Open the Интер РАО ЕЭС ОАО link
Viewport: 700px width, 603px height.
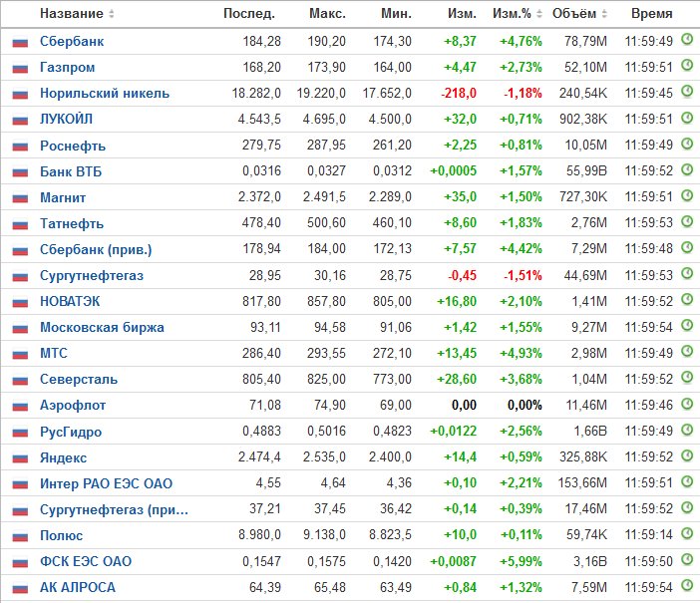(x=107, y=483)
